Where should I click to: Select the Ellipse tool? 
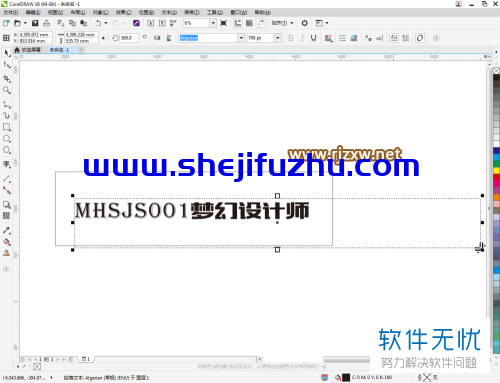coord(6,139)
